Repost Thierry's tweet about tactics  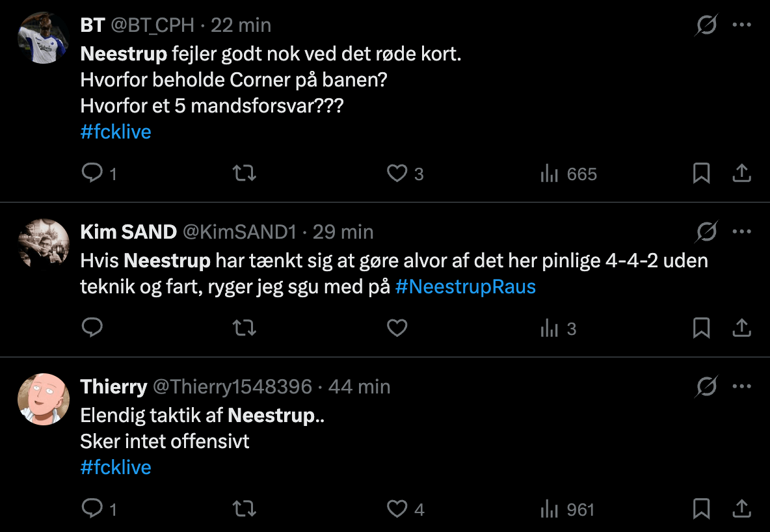(245, 509)
